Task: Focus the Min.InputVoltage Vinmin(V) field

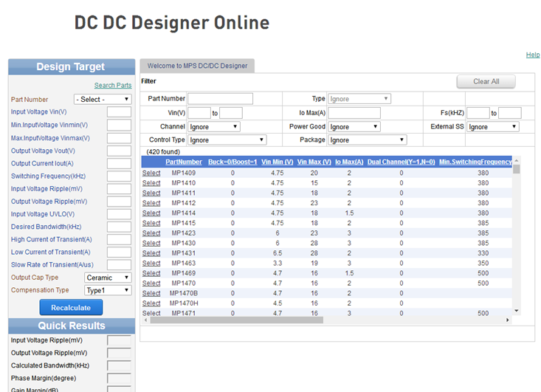Action: [x=119, y=125]
